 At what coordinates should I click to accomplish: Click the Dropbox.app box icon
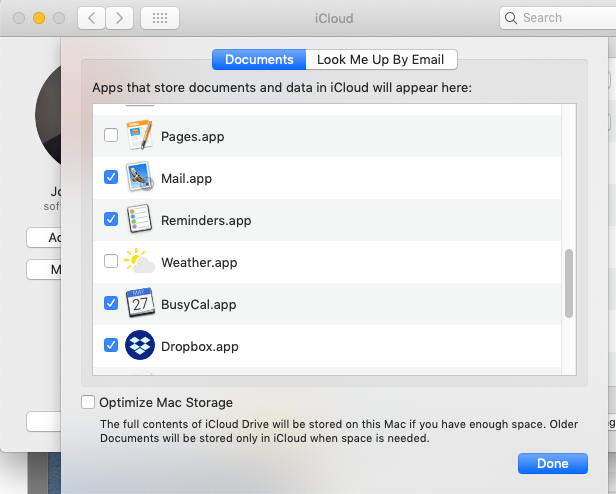(x=139, y=346)
